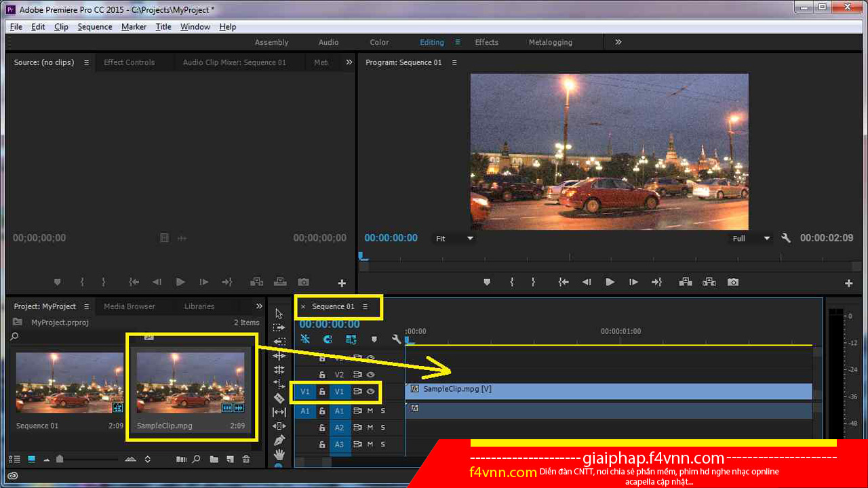This screenshot has width=868, height=488.
Task: Toggle sync lock on A2 track
Action: pyautogui.click(x=357, y=428)
